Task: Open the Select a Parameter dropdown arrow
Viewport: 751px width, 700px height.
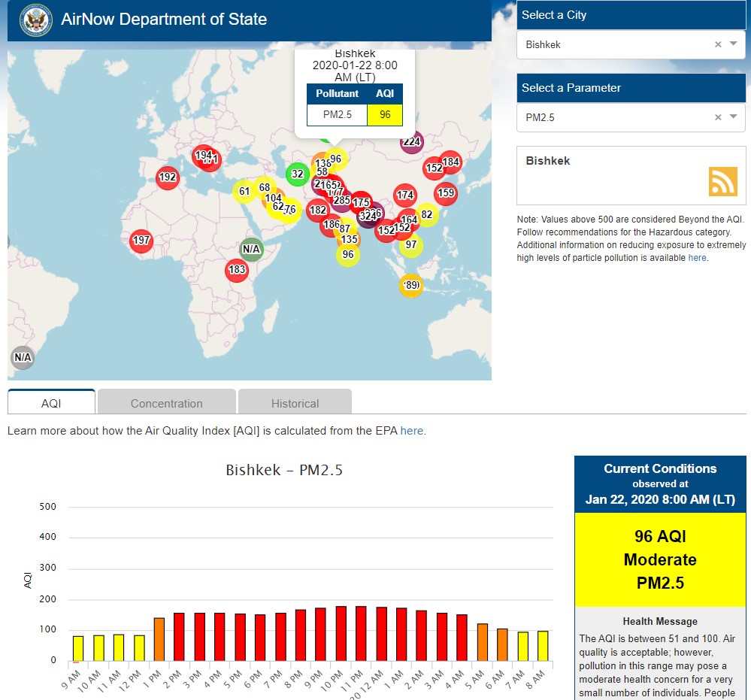Action: point(734,117)
